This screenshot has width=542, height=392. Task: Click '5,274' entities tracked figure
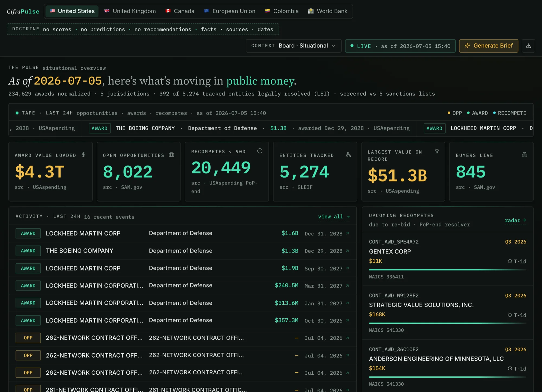coord(304,171)
